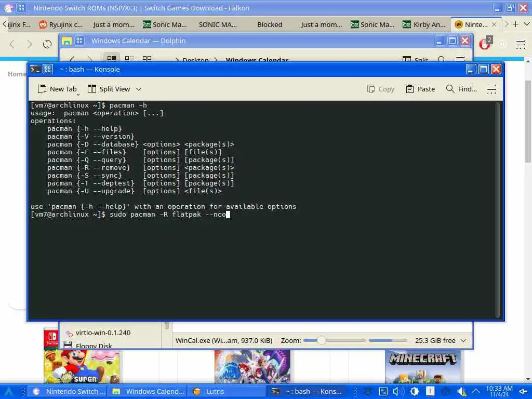Click the Konsole title bar grid button
The width and height of the screenshot is (532, 399).
point(48,69)
